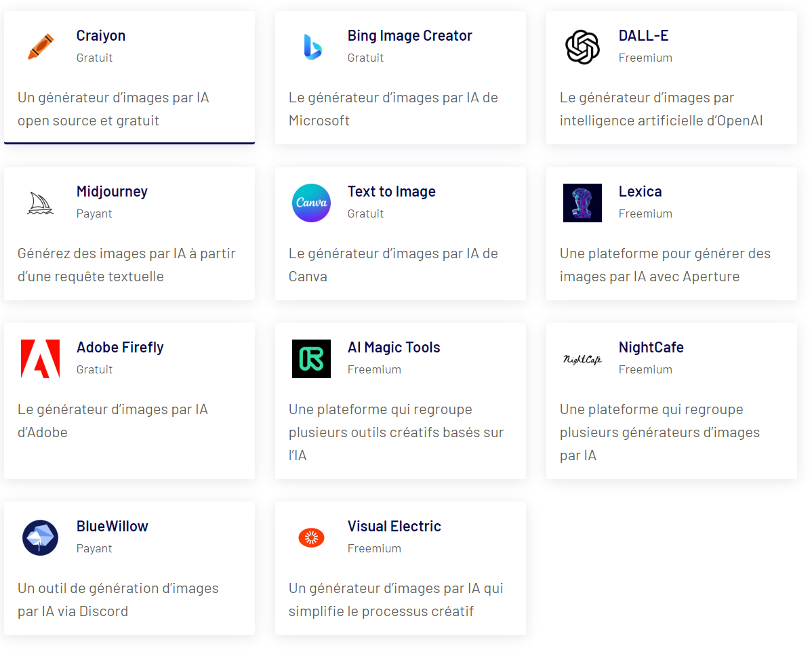
Task: Click the description 'Le générateur d'images par IA de Canva'
Action: 393,265
